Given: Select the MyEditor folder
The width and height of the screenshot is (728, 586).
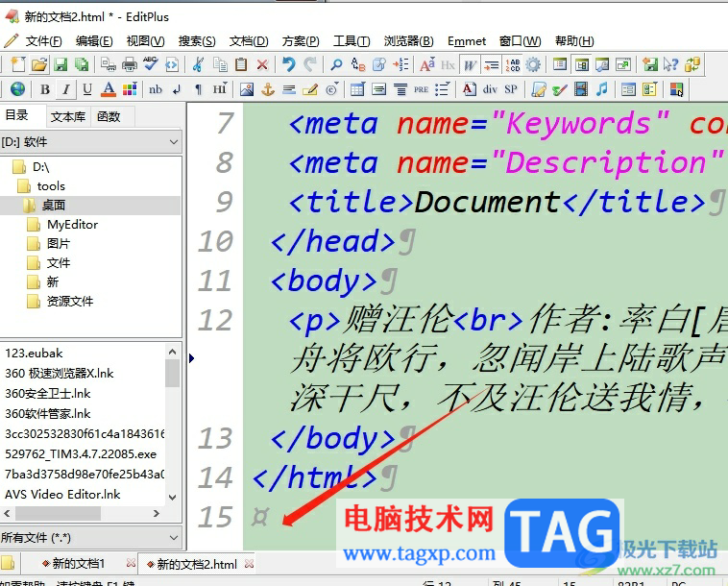Looking at the screenshot, I should (x=72, y=225).
